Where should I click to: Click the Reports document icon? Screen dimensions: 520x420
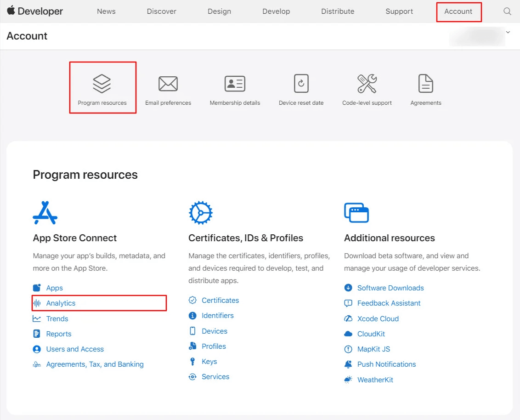37,334
